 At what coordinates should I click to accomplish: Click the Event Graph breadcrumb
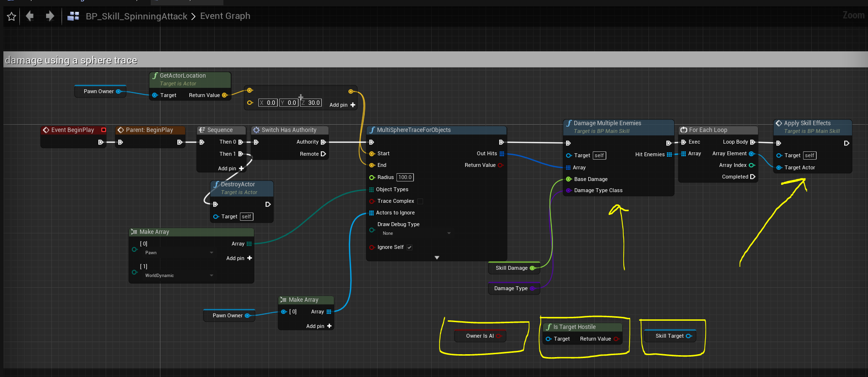pos(225,16)
